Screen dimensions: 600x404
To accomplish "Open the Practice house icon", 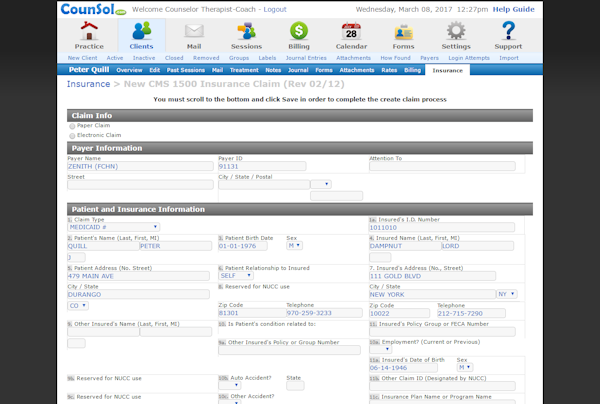I will pos(89,32).
